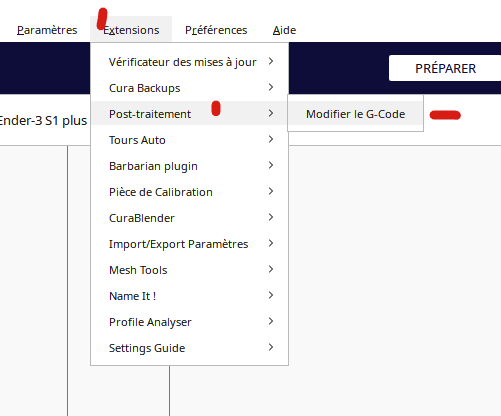The height and width of the screenshot is (416, 501).
Task: Open the CuraBlender extension entry
Action: [x=189, y=218]
